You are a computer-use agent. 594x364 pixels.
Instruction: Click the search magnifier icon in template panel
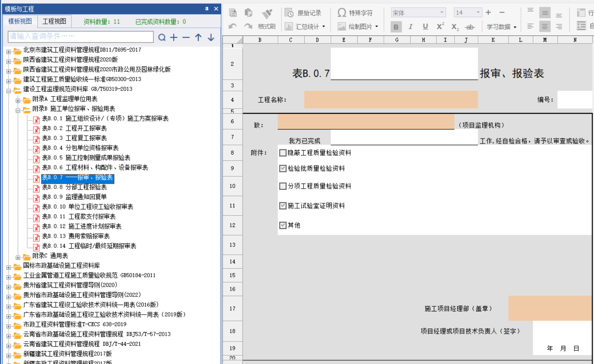click(x=162, y=37)
